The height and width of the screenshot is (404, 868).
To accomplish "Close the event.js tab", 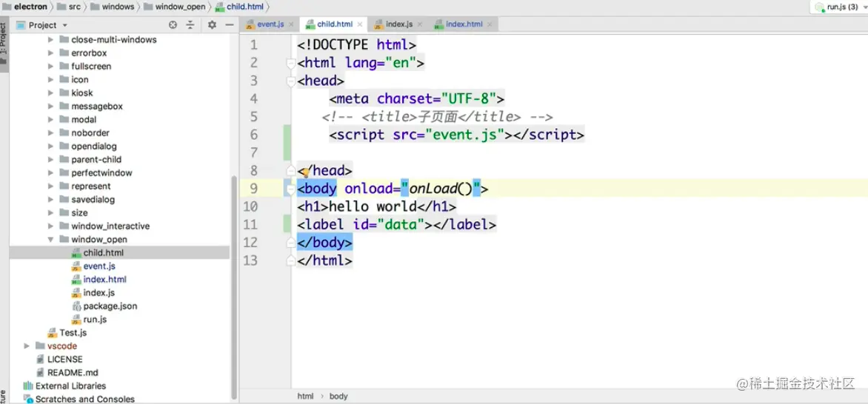I will coord(290,25).
